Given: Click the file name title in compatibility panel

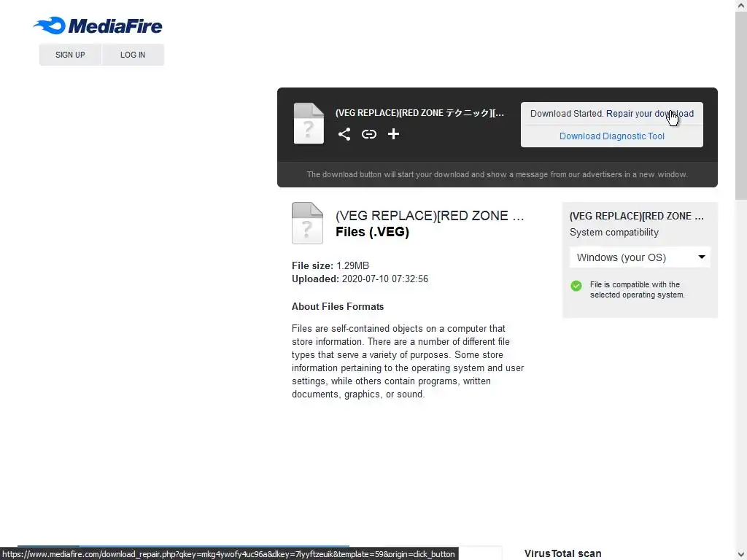Looking at the screenshot, I should [636, 216].
